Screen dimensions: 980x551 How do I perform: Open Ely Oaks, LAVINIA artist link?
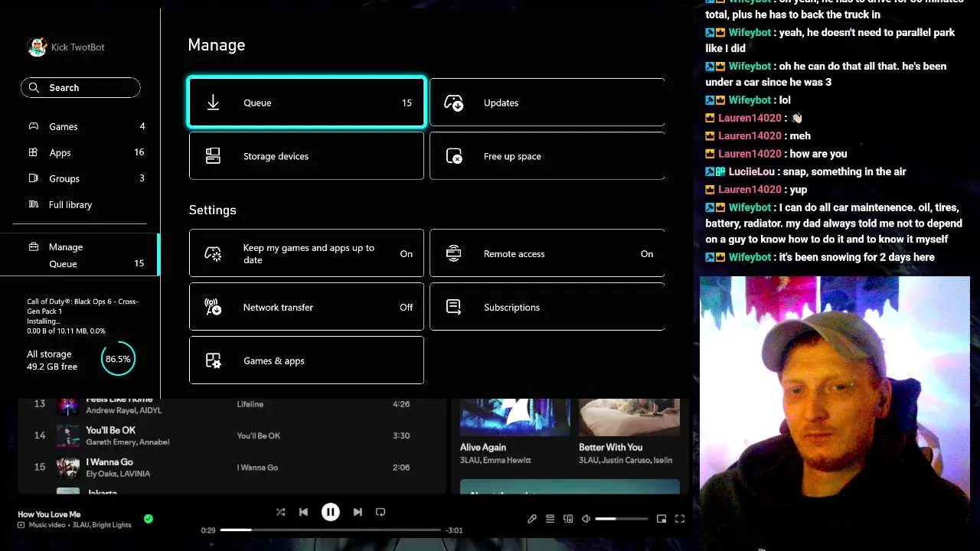[118, 474]
